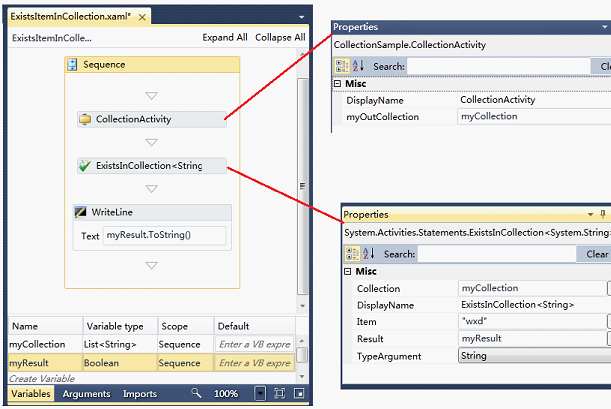Click Expand All in designer
This screenshot has width=611, height=409.
click(x=225, y=37)
